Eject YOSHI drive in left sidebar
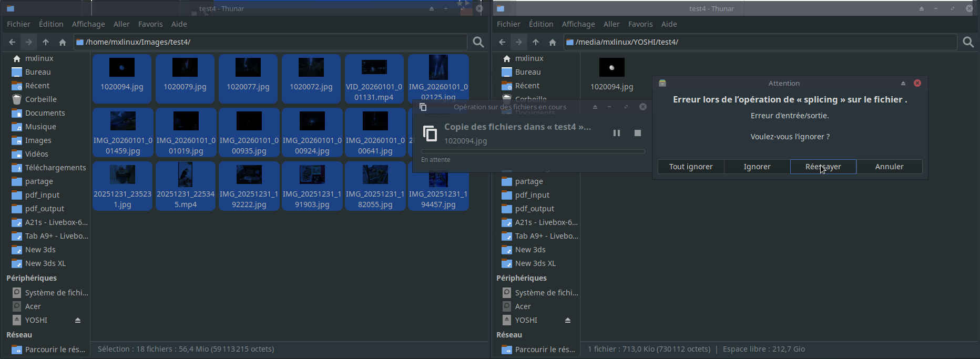980x359 pixels. pyautogui.click(x=78, y=320)
